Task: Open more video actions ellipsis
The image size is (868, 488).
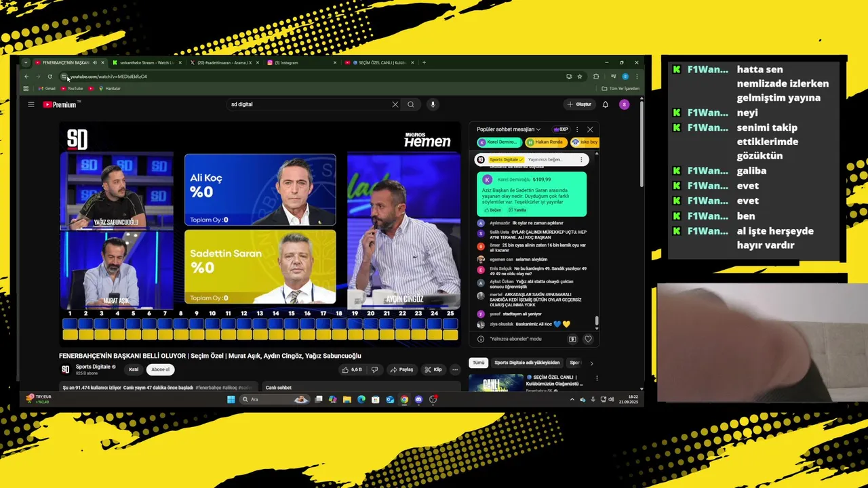Action: (x=455, y=369)
